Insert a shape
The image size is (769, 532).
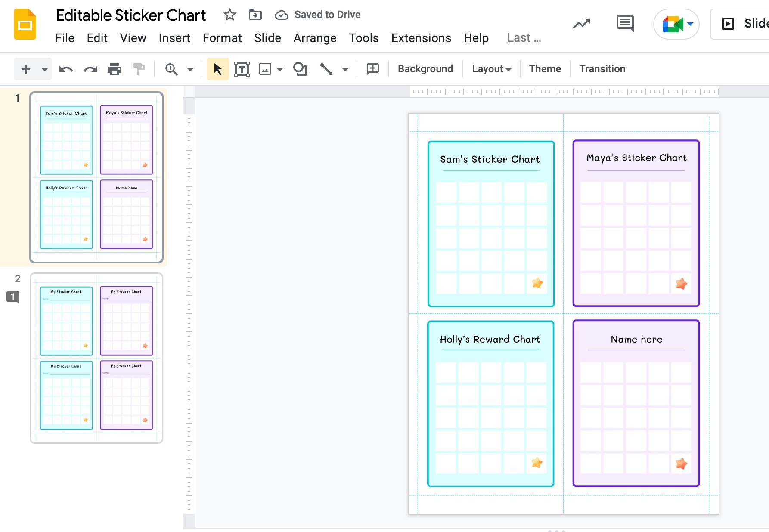point(300,69)
